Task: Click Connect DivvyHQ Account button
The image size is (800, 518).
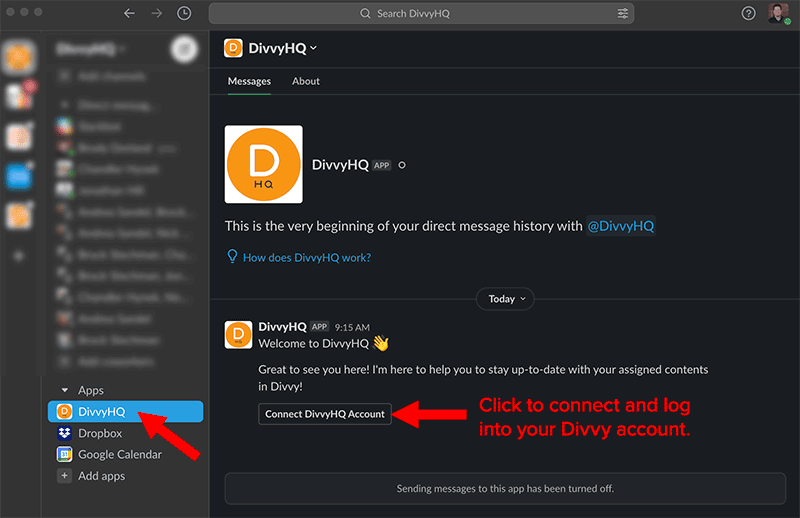Action: tap(325, 414)
